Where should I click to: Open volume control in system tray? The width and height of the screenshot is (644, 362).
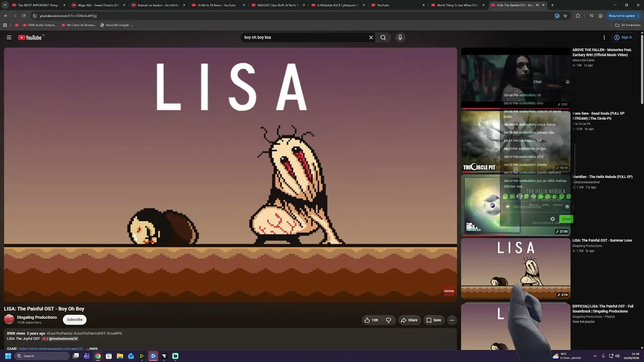618,356
